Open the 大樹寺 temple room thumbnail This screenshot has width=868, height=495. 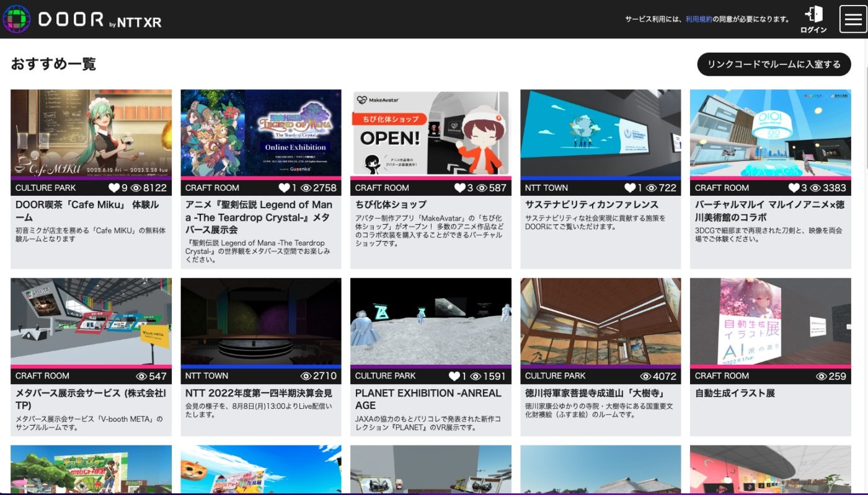[601, 322]
